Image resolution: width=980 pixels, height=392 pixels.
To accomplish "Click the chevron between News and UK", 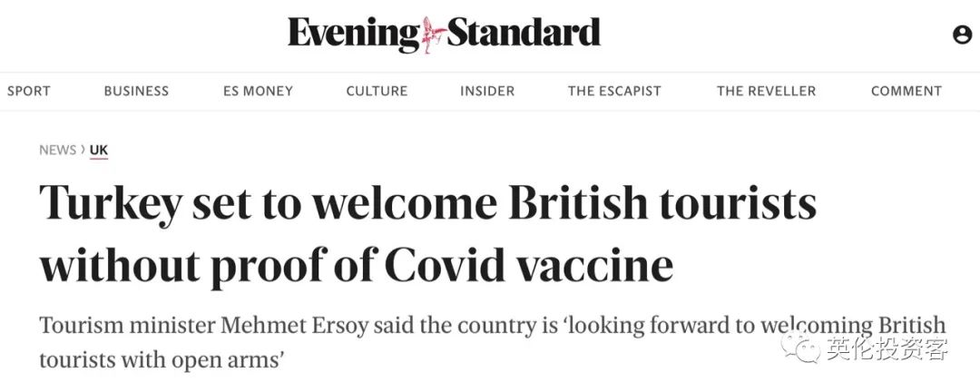I will click(83, 150).
